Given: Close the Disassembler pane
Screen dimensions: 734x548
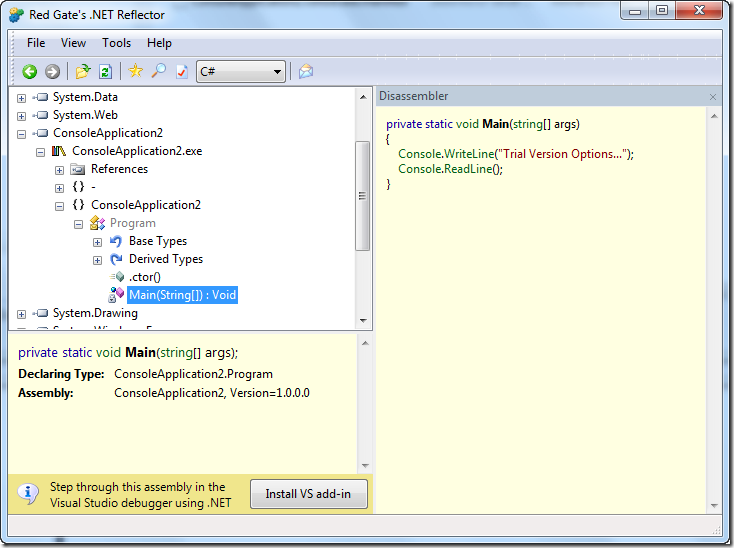Looking at the screenshot, I should (712, 97).
